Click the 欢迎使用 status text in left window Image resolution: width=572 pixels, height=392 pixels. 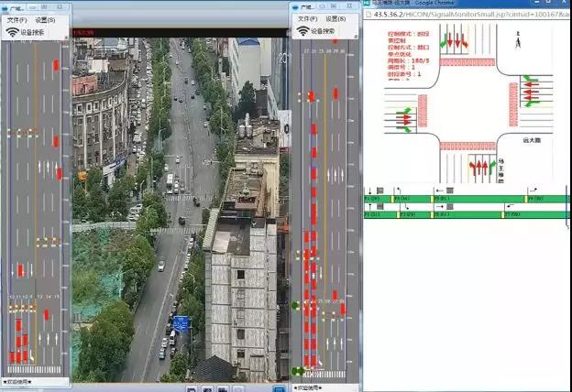pyautogui.click(x=18, y=381)
